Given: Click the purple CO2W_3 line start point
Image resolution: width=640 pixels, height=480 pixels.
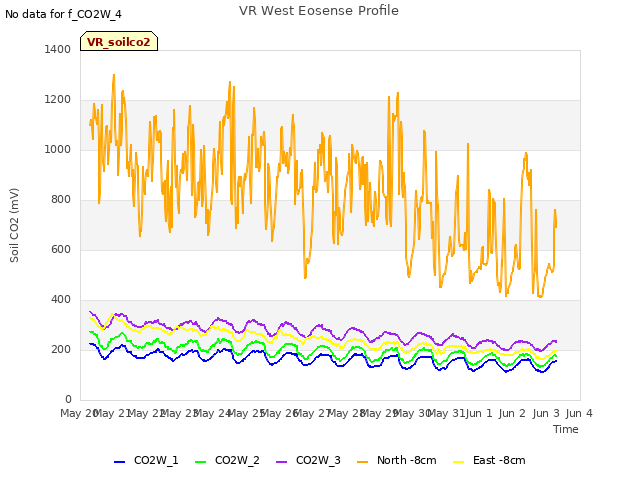Looking at the screenshot, I should point(90,312).
